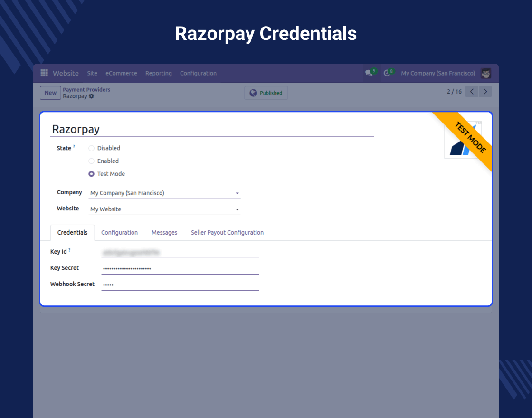
Task: Click the Webhook Secret input field
Action: [x=180, y=285]
